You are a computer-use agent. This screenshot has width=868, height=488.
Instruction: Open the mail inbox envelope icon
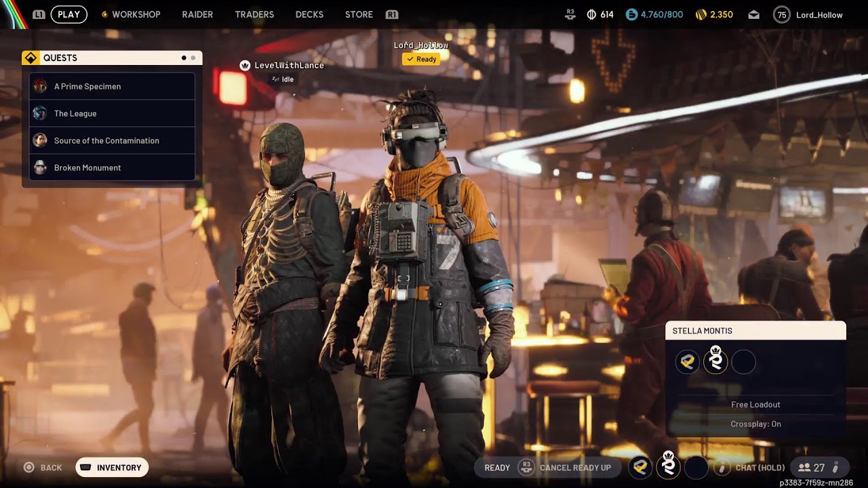point(753,15)
